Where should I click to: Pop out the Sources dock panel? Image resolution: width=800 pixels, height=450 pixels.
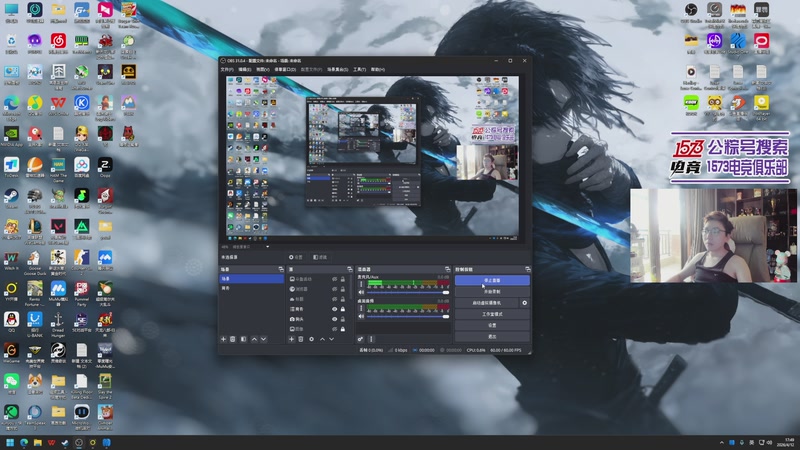click(x=349, y=269)
